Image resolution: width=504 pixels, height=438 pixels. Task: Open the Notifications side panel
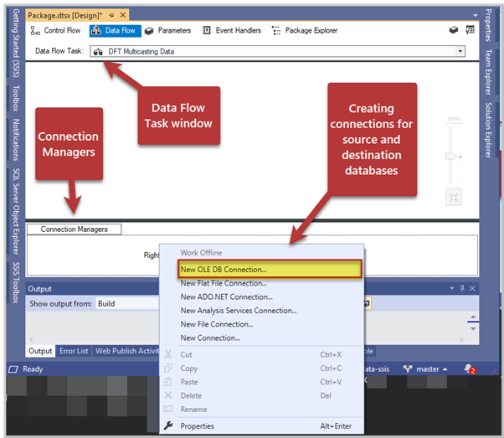click(x=15, y=140)
